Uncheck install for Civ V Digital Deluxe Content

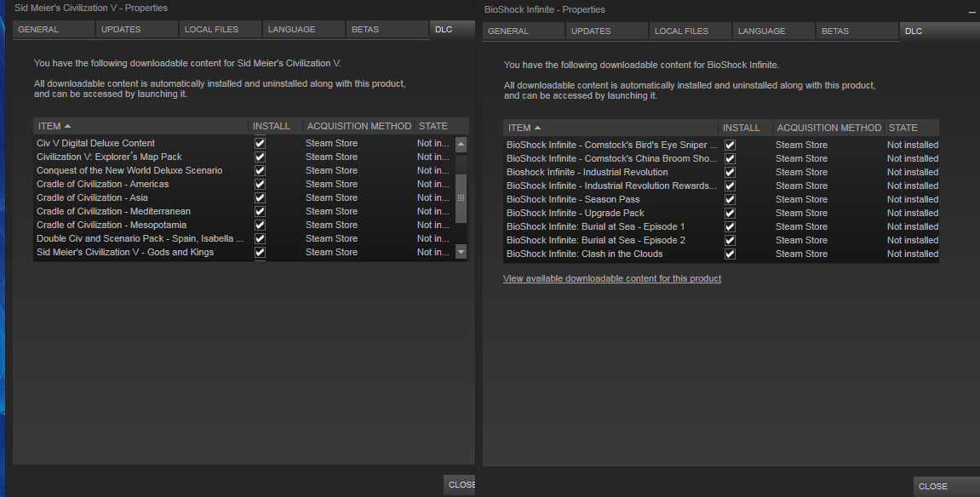261,144
